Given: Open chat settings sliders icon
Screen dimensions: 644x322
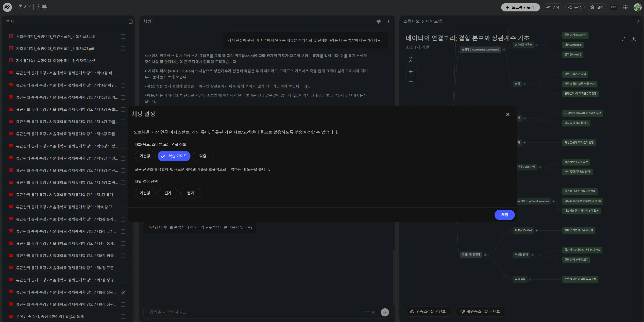Looking at the screenshot, I should pos(378,22).
